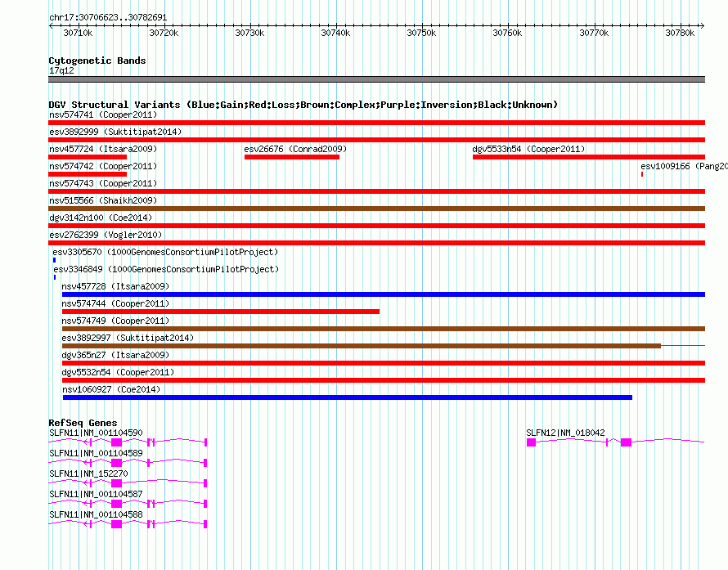Viewport: 728px width, 570px height.
Task: Click the SLFN11|NM_001104587 transcript label
Action: [96, 494]
